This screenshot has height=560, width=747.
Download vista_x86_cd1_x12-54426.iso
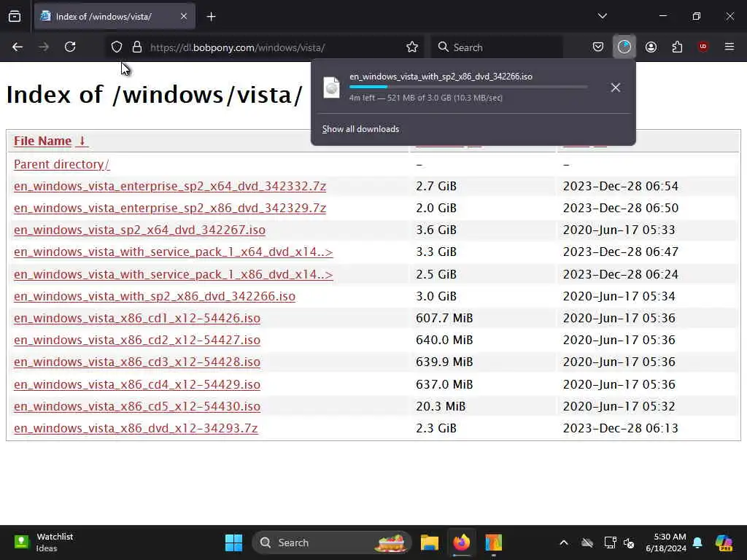click(137, 318)
